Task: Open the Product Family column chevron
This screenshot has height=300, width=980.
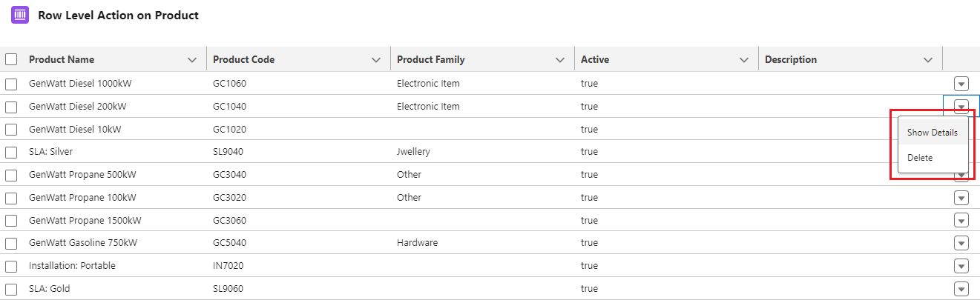Action: click(x=560, y=60)
